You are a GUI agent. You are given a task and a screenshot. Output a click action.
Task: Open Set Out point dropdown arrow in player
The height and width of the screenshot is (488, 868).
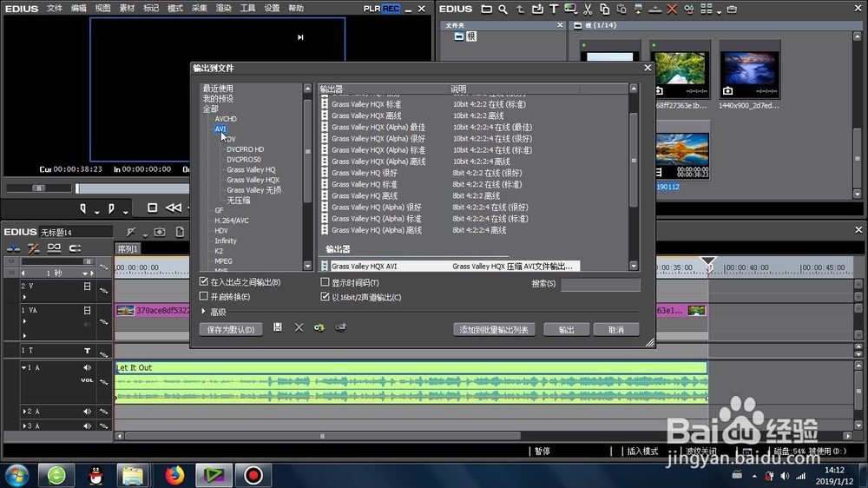[x=126, y=212]
